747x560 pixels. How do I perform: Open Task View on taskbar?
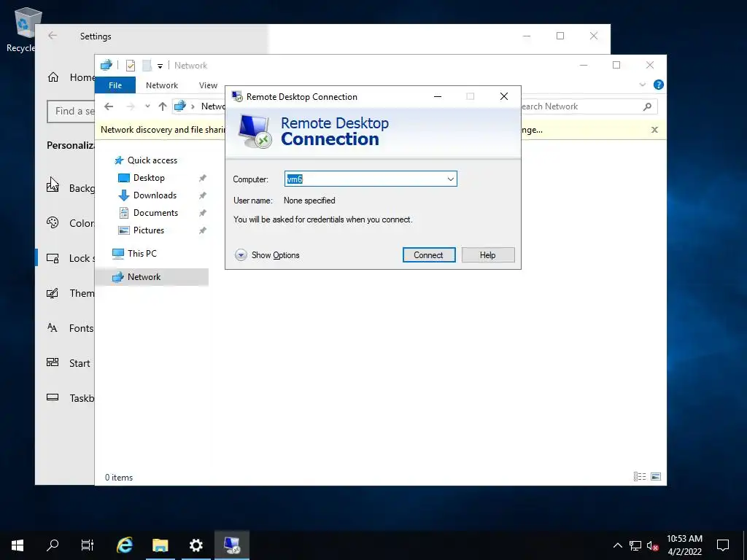[88, 545]
